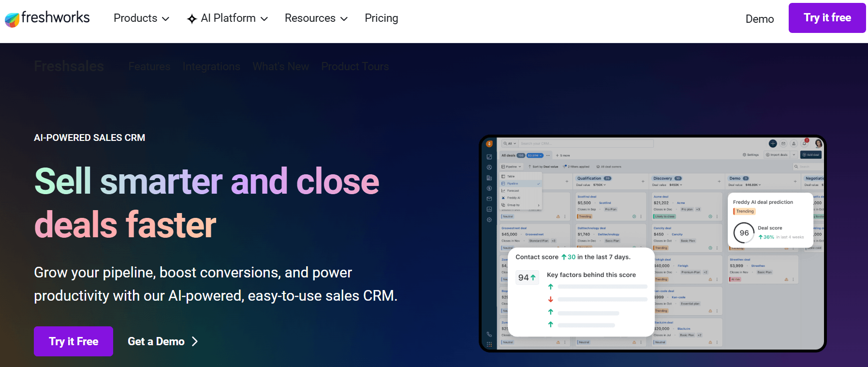Viewport: 868px width, 367px height.
Task: Select the What's New tab
Action: (x=281, y=66)
